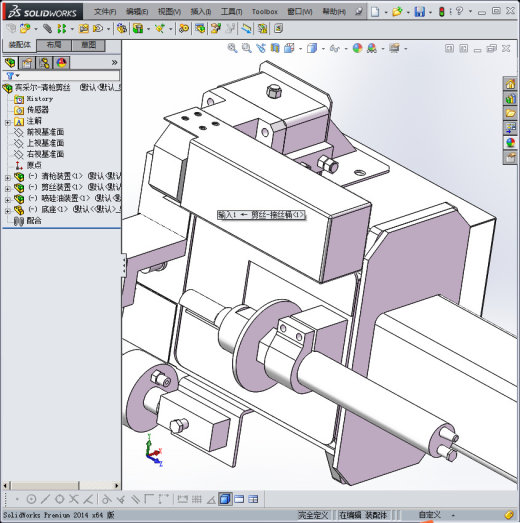Toggle the single viewport layout button
Screen dimensions: 520x523
pos(239,499)
